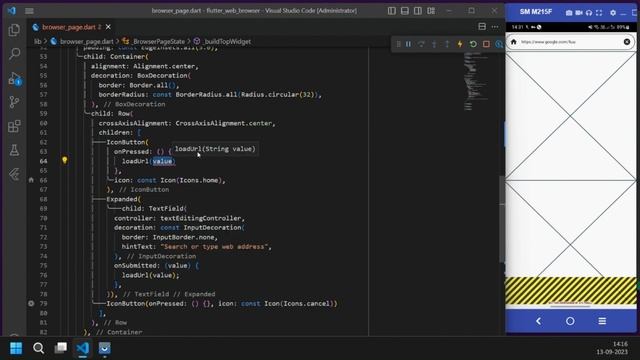
Task: Click the home icon gutter marker line 66
Action: 31,180
